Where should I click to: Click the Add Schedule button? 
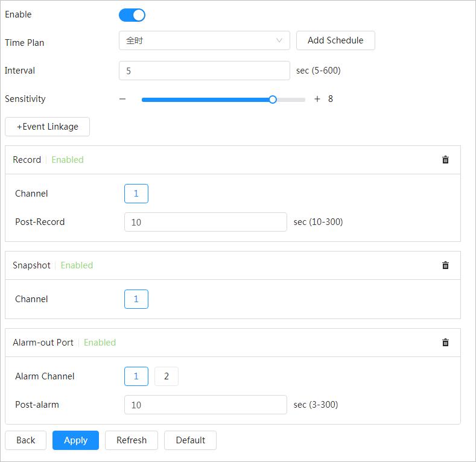pyautogui.click(x=335, y=40)
